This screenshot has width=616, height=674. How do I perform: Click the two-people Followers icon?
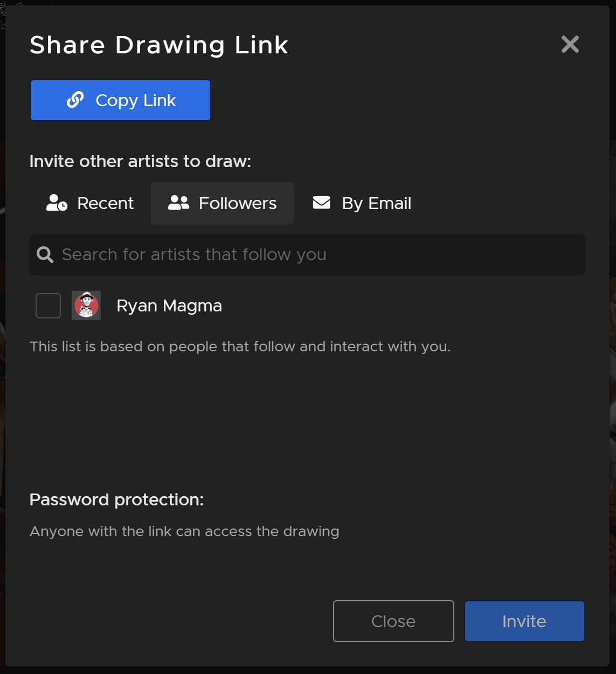(x=178, y=203)
